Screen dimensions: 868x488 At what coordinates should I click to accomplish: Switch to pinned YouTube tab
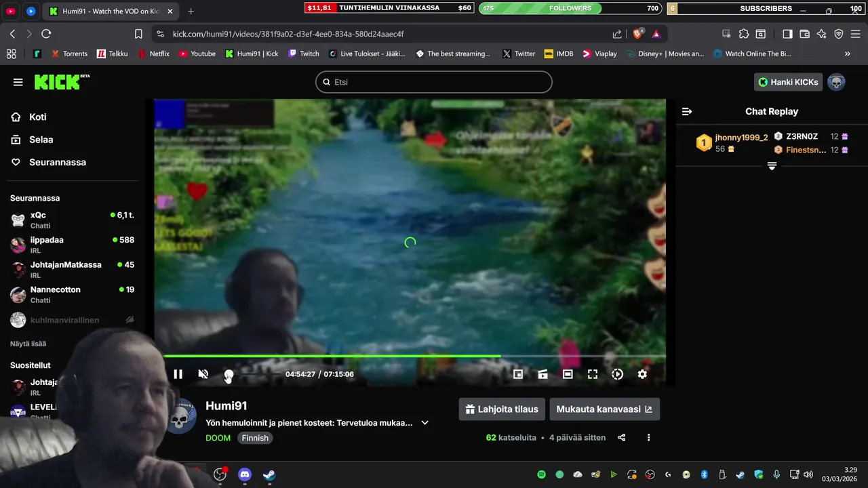click(x=12, y=12)
